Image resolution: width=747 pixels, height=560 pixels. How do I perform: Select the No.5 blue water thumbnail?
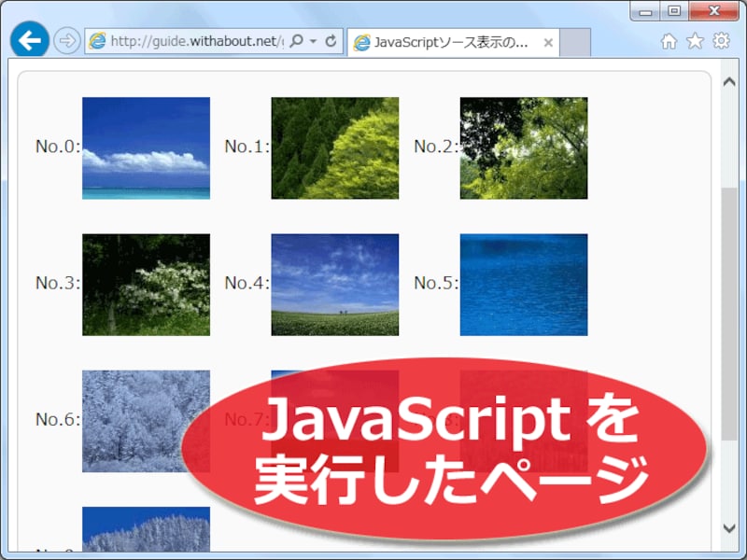click(x=523, y=284)
